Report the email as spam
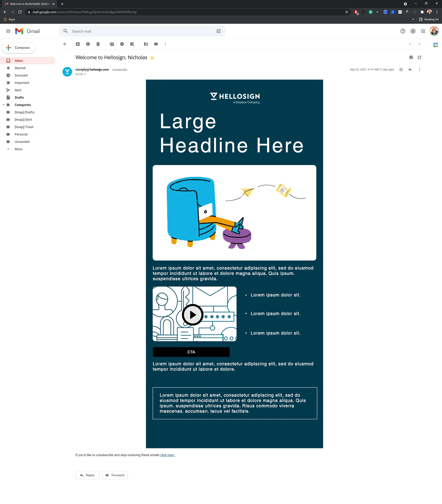 88,44
